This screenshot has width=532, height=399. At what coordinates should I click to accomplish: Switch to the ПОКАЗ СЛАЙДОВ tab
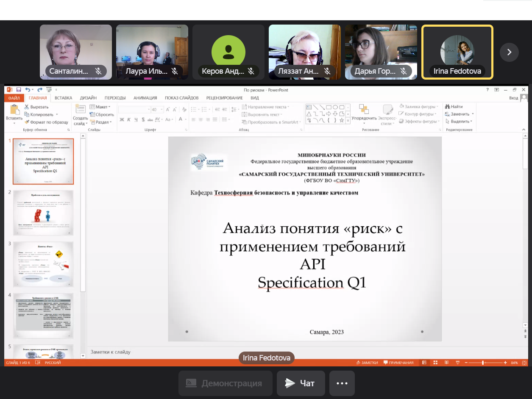point(183,98)
